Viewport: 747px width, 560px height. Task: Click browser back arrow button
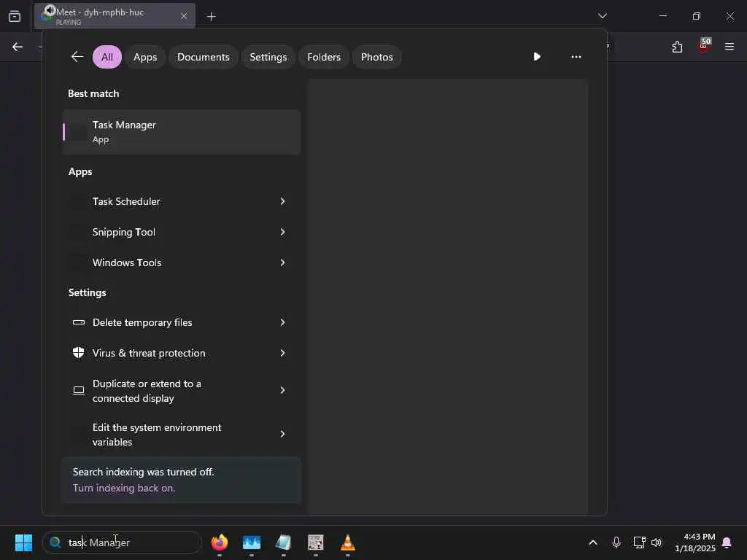click(18, 47)
